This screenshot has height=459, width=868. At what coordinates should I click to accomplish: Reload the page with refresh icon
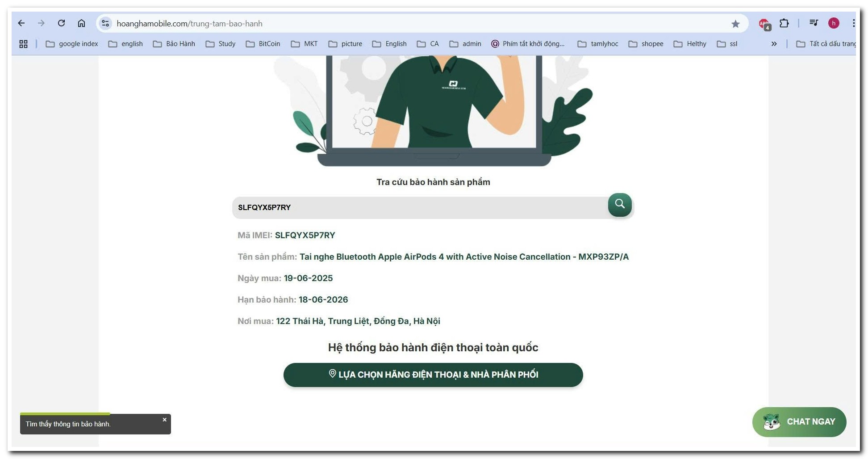(x=62, y=23)
